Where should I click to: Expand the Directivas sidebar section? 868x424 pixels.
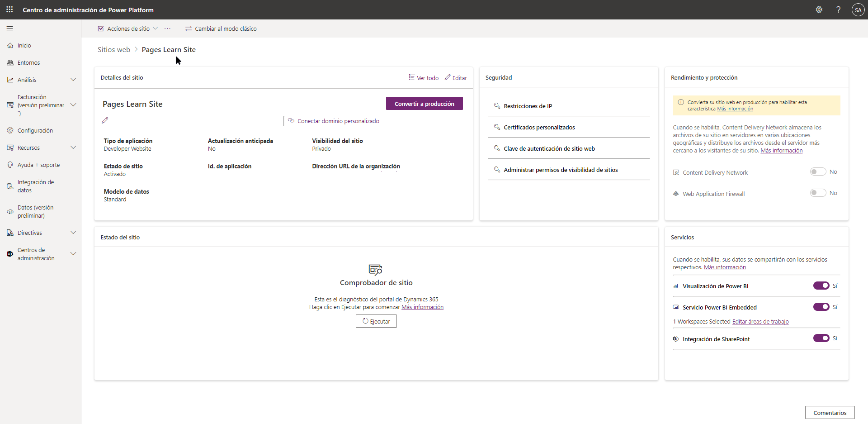point(73,233)
